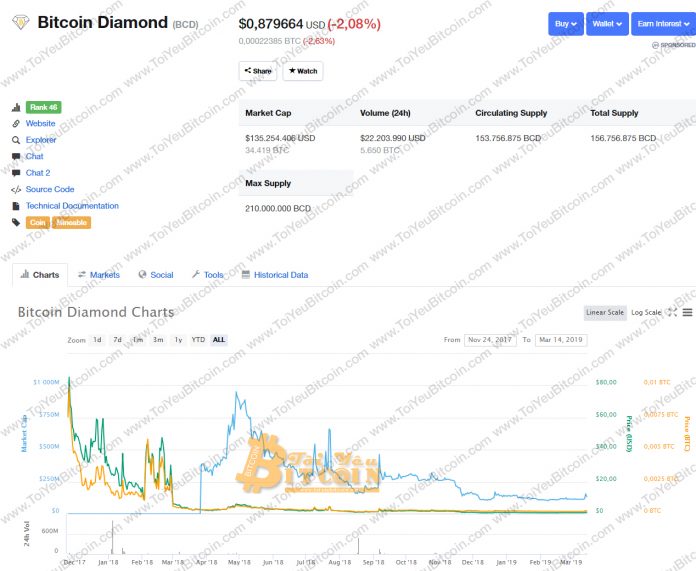Click the rank bar chart icon
The width and height of the screenshot is (696, 571).
(16, 107)
